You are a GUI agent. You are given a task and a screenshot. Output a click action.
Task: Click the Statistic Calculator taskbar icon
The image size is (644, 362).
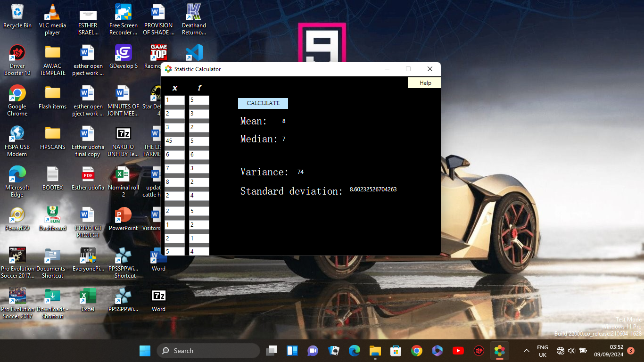click(x=499, y=351)
